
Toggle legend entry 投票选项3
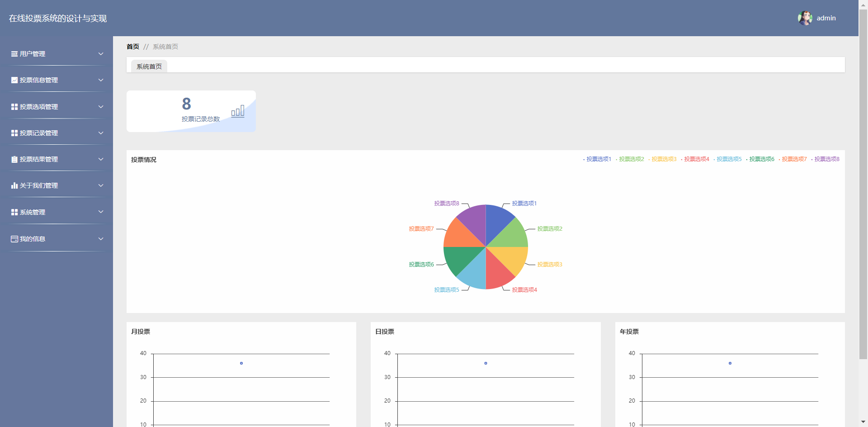pyautogui.click(x=662, y=159)
